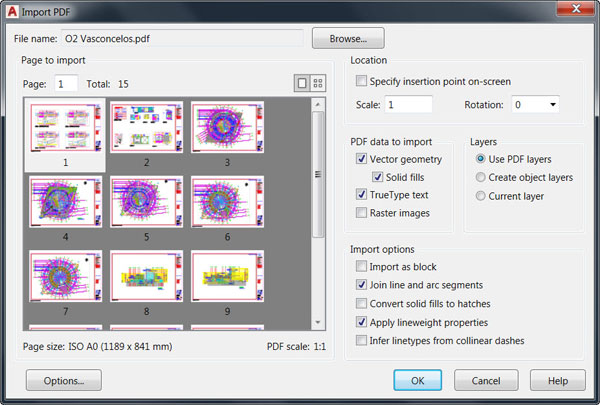The width and height of the screenshot is (600, 405).
Task: Switch to single page preview view
Action: click(x=302, y=83)
